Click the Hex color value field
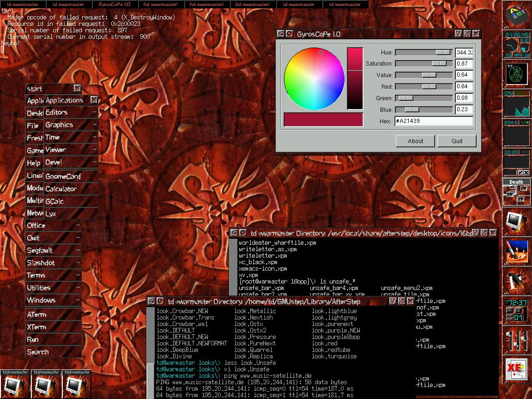The height and width of the screenshot is (399, 532). point(433,121)
